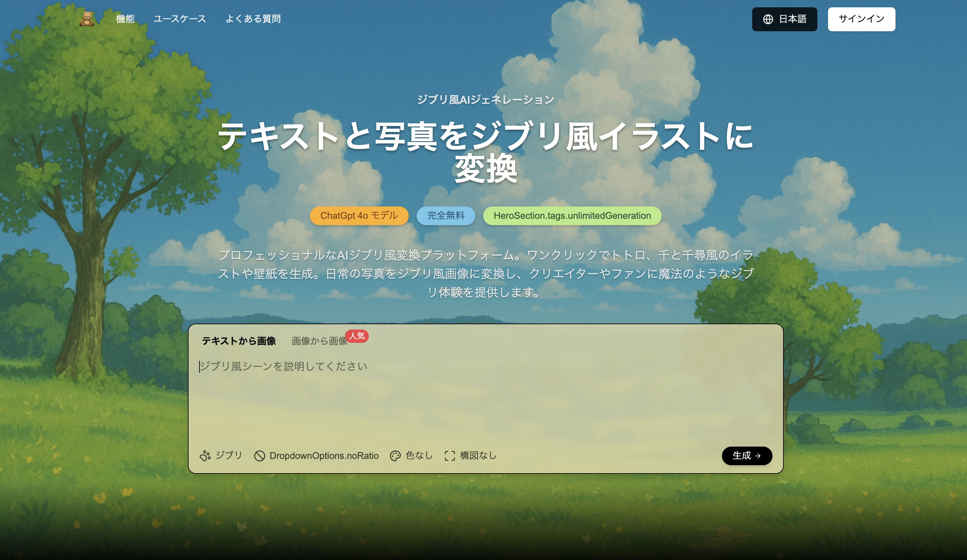Click the red 人気 badge

[357, 336]
